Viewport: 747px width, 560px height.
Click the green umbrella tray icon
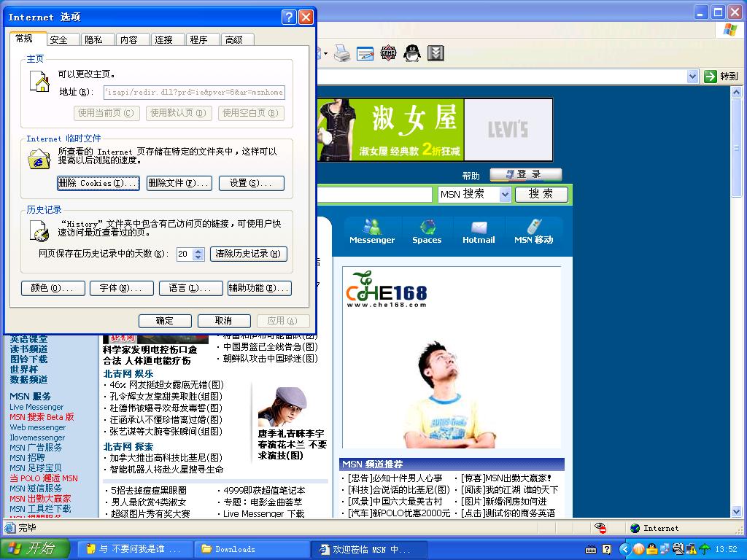coord(704,550)
